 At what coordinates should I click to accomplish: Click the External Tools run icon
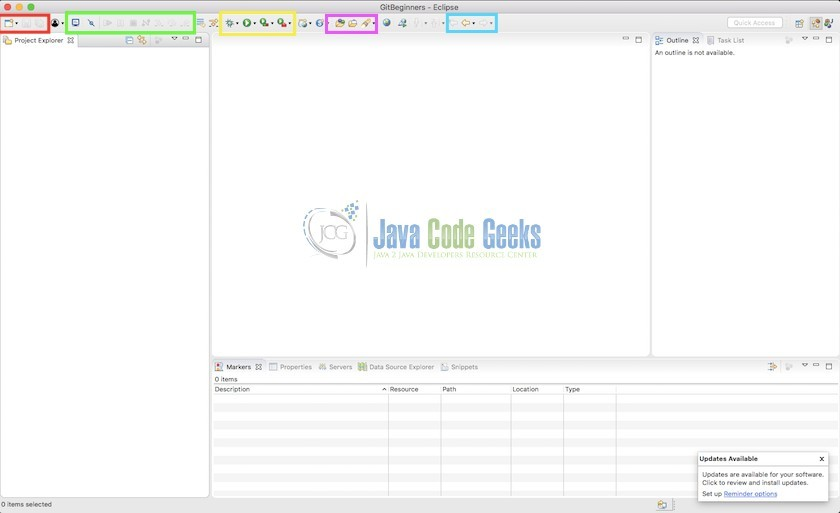(x=282, y=23)
